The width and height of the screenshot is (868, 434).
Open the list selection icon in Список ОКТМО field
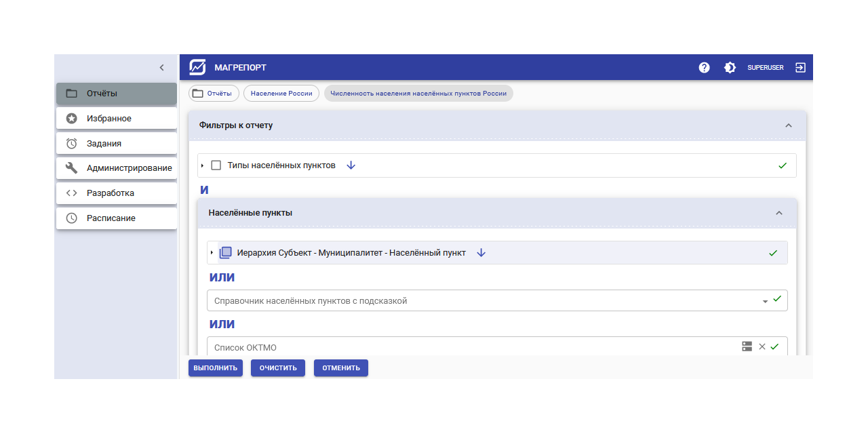(x=747, y=347)
